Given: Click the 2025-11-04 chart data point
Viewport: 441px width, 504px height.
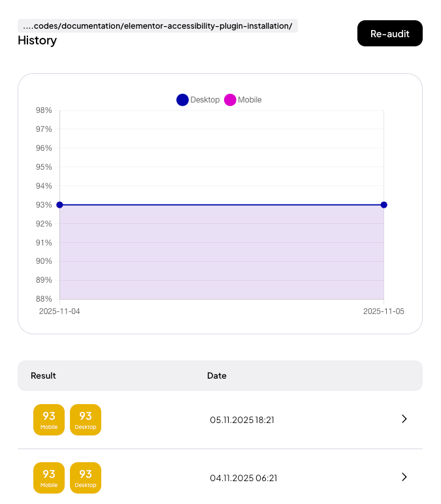Looking at the screenshot, I should click(59, 205).
